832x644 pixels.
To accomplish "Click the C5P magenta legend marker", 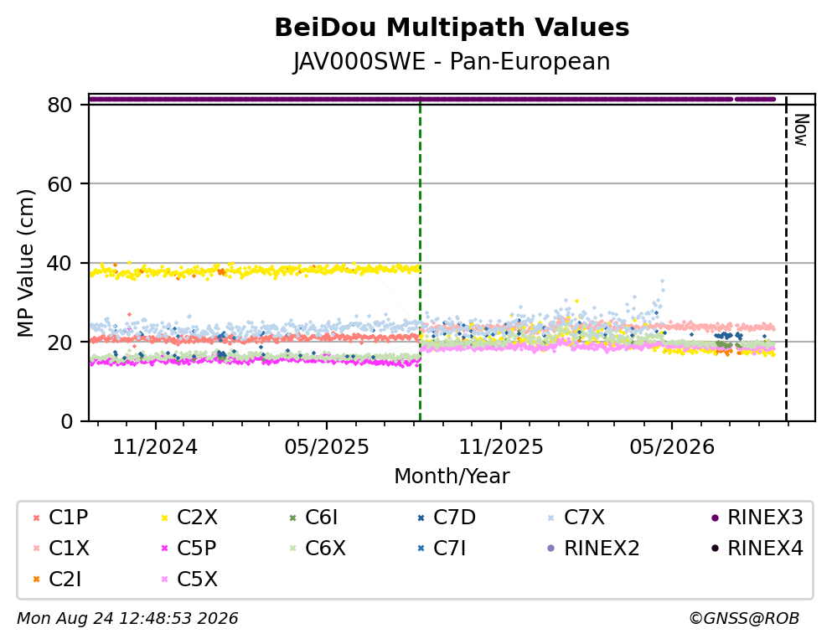I will coord(164,549).
